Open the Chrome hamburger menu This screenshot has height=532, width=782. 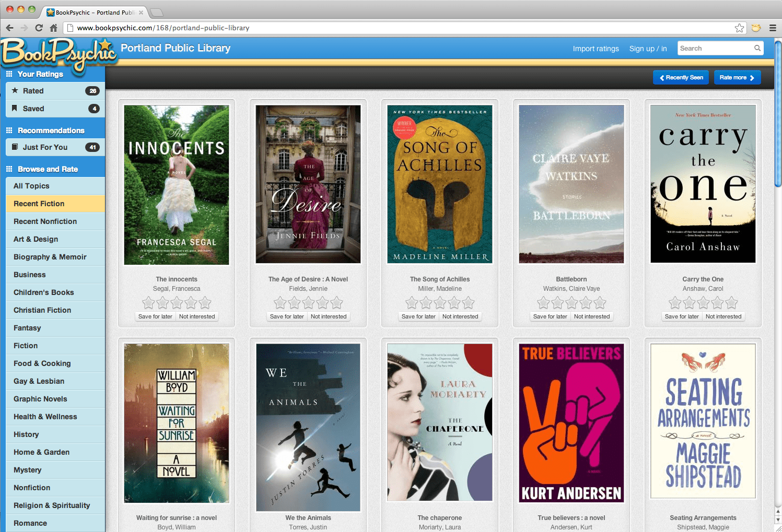[x=773, y=28]
